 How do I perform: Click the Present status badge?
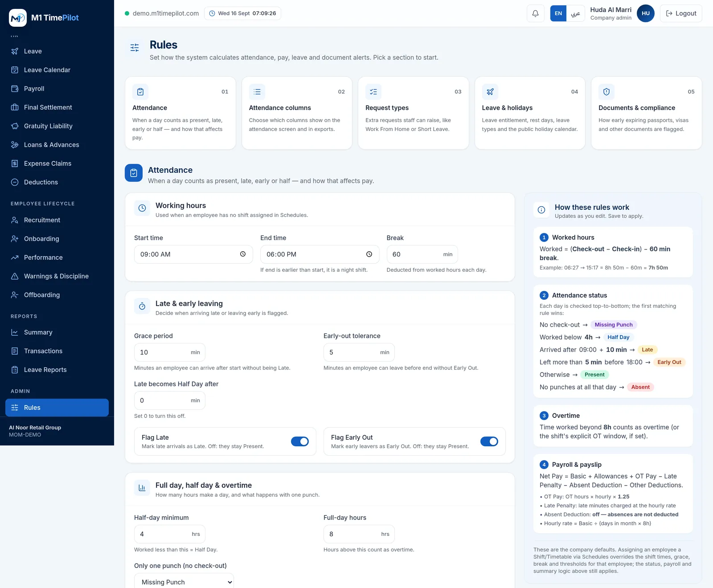[594, 375]
